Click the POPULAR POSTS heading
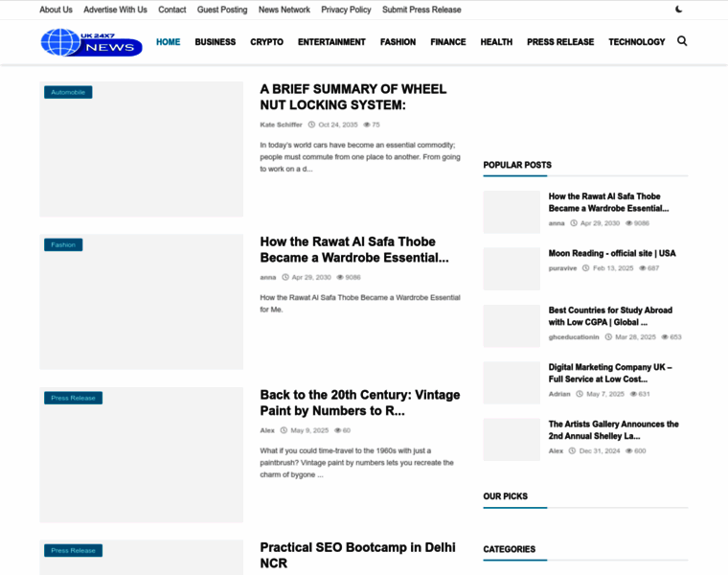Screen dimensions: 728x575 [x=517, y=166]
